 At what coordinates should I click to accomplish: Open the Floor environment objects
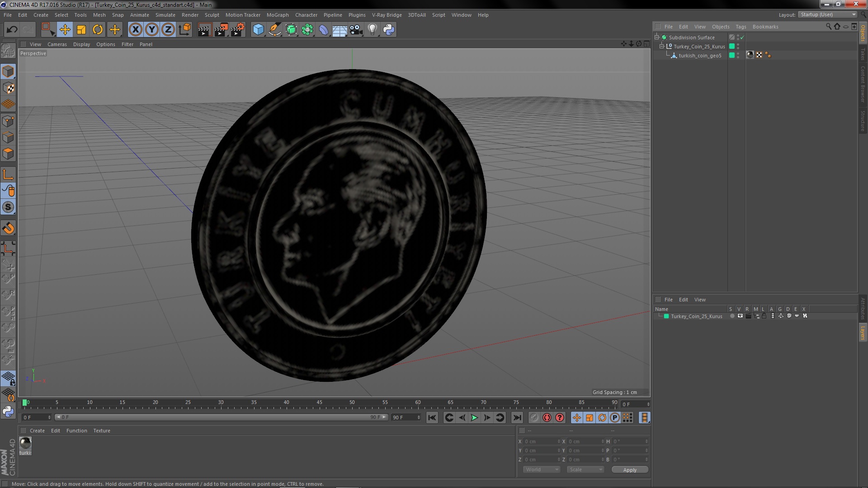point(340,30)
